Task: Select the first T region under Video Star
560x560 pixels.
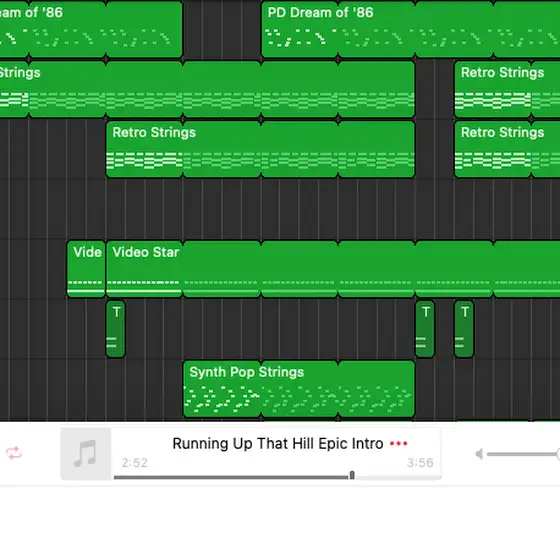Action: 115,329
